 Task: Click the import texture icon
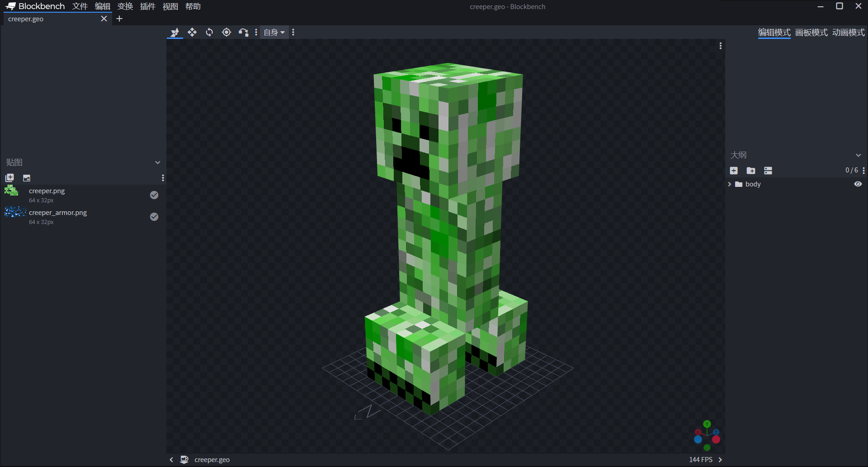pos(9,178)
